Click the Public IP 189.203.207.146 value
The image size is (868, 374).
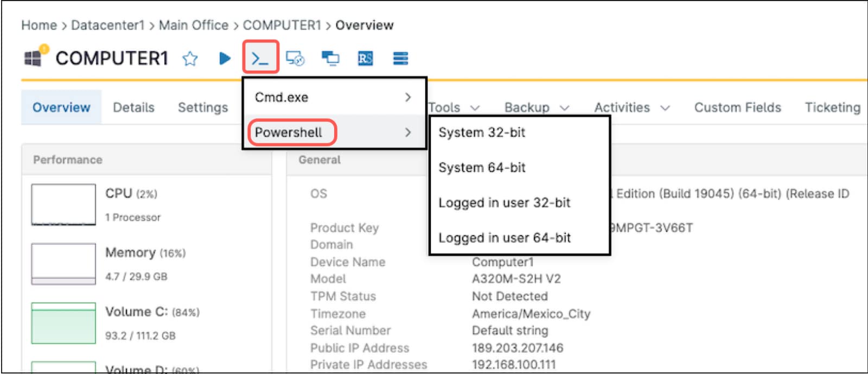518,347
